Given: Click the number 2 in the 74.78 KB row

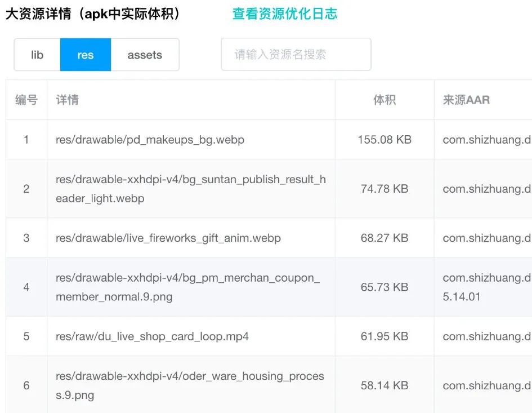Looking at the screenshot, I should 26,189.
